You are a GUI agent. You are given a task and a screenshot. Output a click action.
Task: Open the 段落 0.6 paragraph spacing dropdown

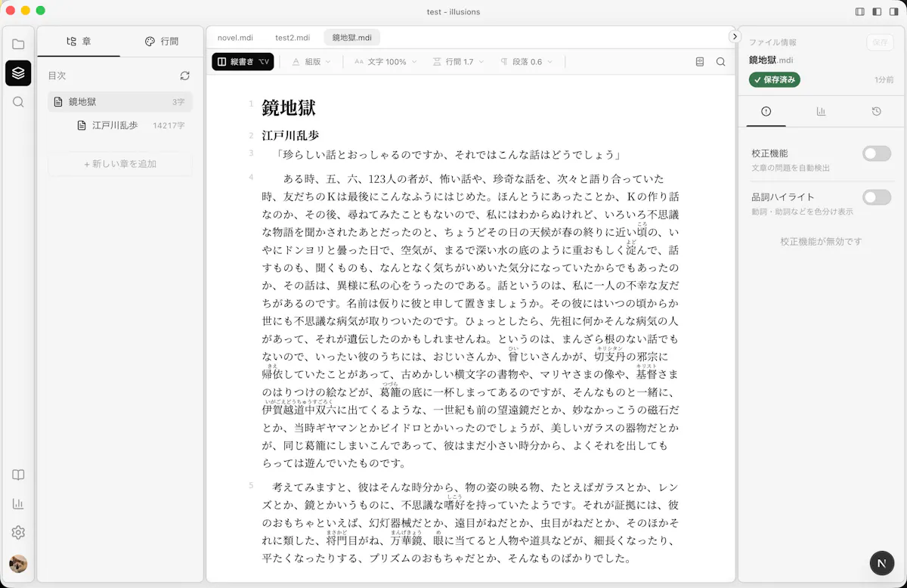click(x=527, y=62)
